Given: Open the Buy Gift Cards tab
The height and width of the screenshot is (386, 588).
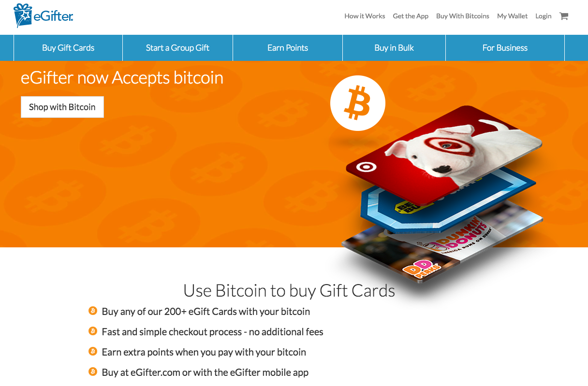Looking at the screenshot, I should (x=68, y=48).
